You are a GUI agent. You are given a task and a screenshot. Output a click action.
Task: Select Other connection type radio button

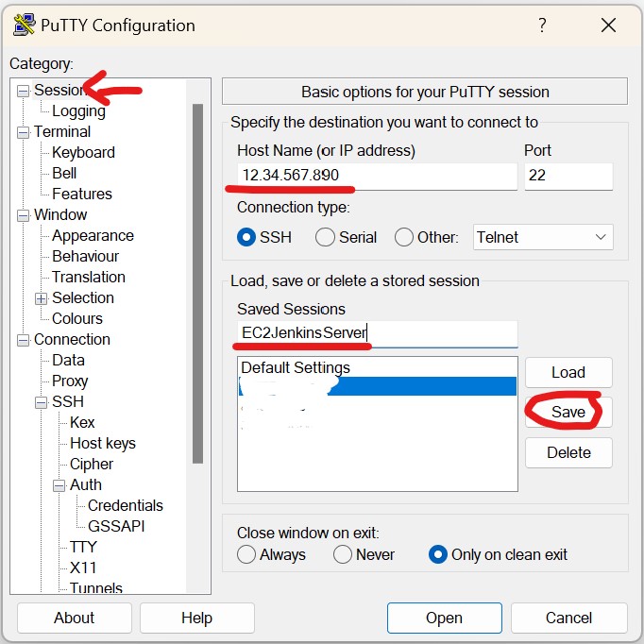click(404, 237)
